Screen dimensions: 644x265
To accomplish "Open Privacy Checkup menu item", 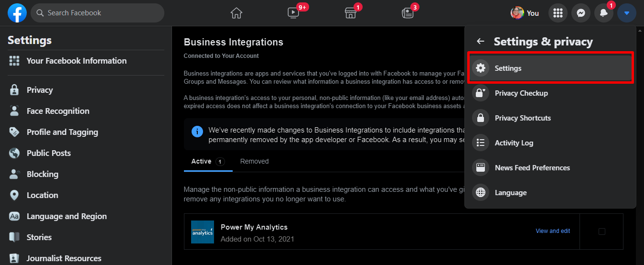I will point(521,93).
